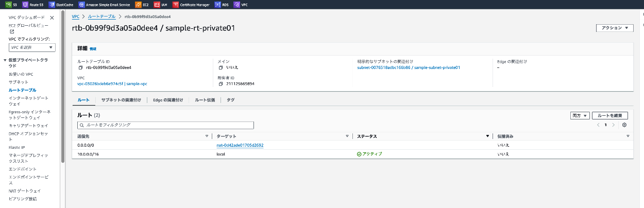Collapse the 仮想プライベートクラウド section
644x208 pixels.
(5, 60)
